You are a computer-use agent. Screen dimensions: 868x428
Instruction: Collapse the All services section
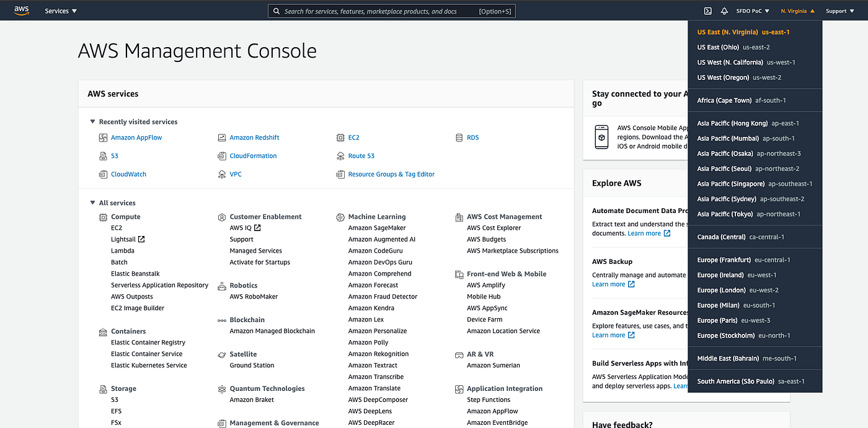click(x=93, y=203)
